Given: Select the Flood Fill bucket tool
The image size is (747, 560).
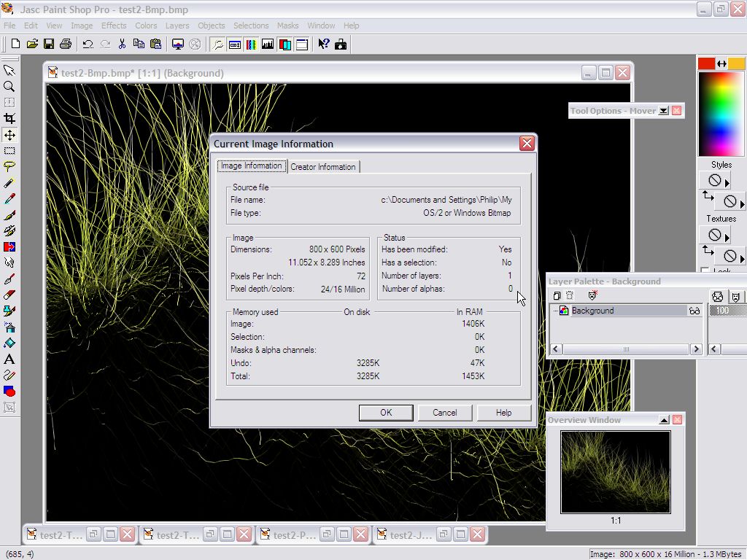Looking at the screenshot, I should [x=9, y=343].
